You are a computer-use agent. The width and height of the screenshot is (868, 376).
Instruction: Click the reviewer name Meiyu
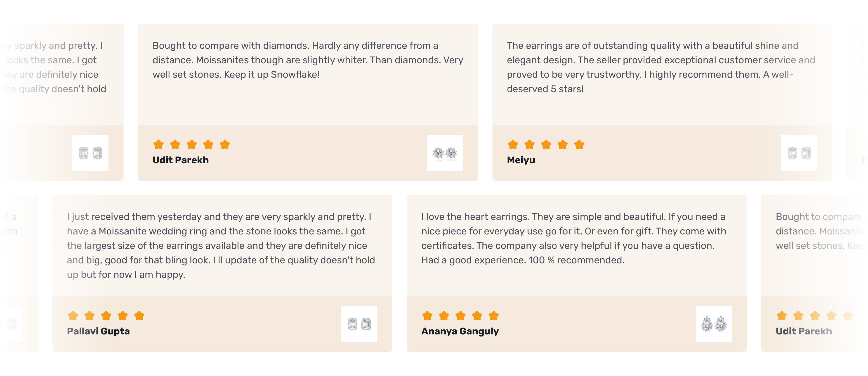(521, 160)
